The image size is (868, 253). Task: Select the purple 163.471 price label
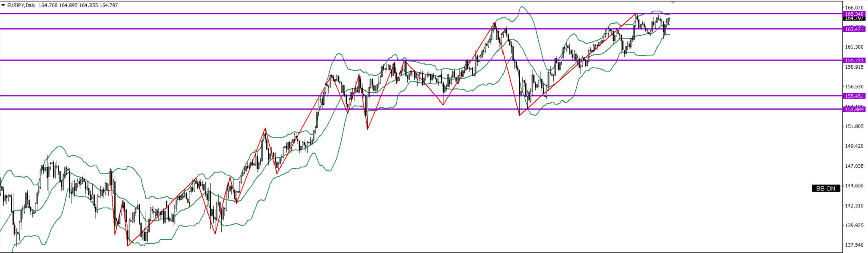click(854, 29)
